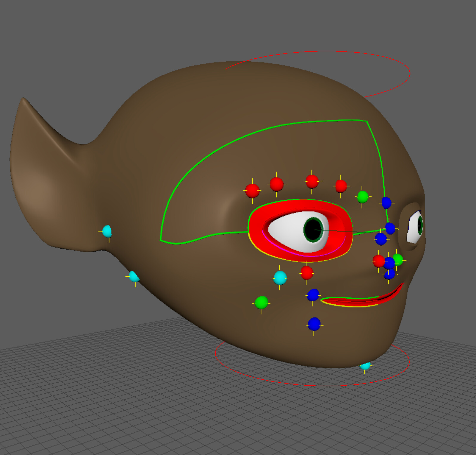Select the lowest blue sphere under the nose
The width and height of the screenshot is (476, 455).
pos(389,274)
